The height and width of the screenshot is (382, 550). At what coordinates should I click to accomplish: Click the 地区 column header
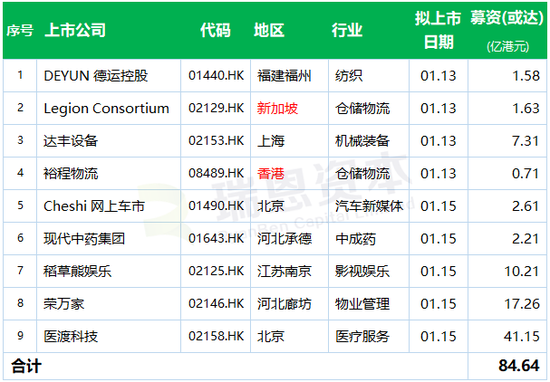coord(269,30)
